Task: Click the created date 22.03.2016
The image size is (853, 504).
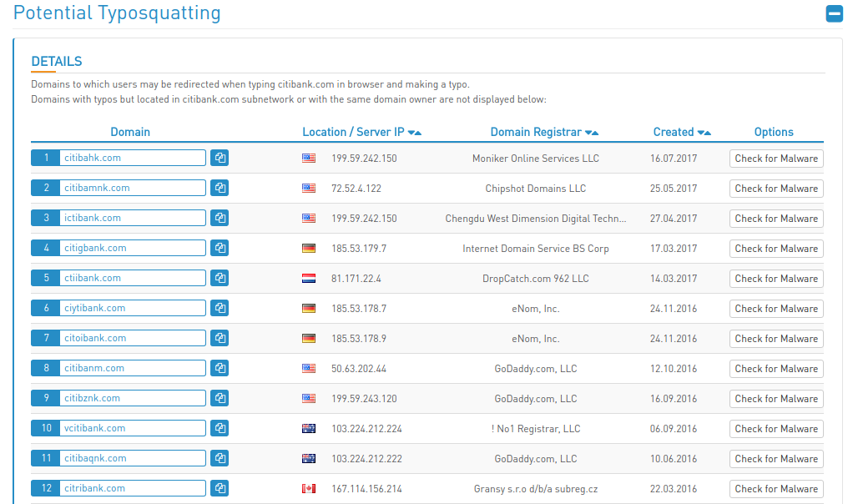Action: [674, 489]
